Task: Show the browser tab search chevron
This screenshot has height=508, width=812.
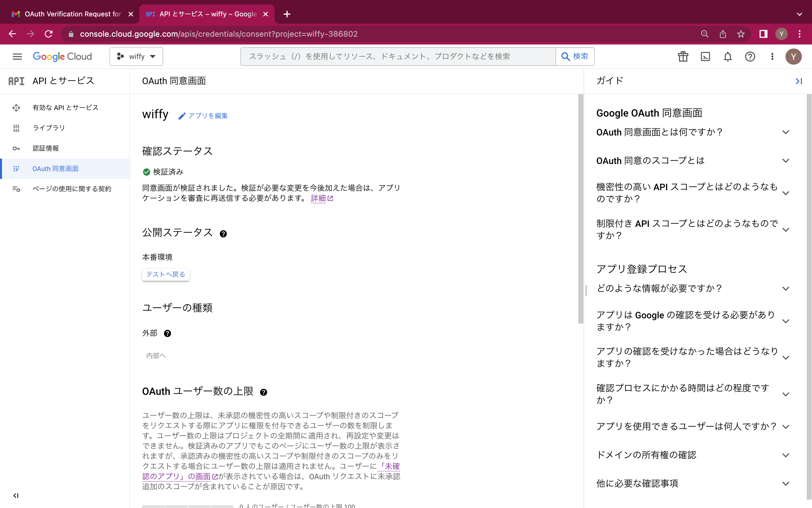Action: (x=800, y=14)
